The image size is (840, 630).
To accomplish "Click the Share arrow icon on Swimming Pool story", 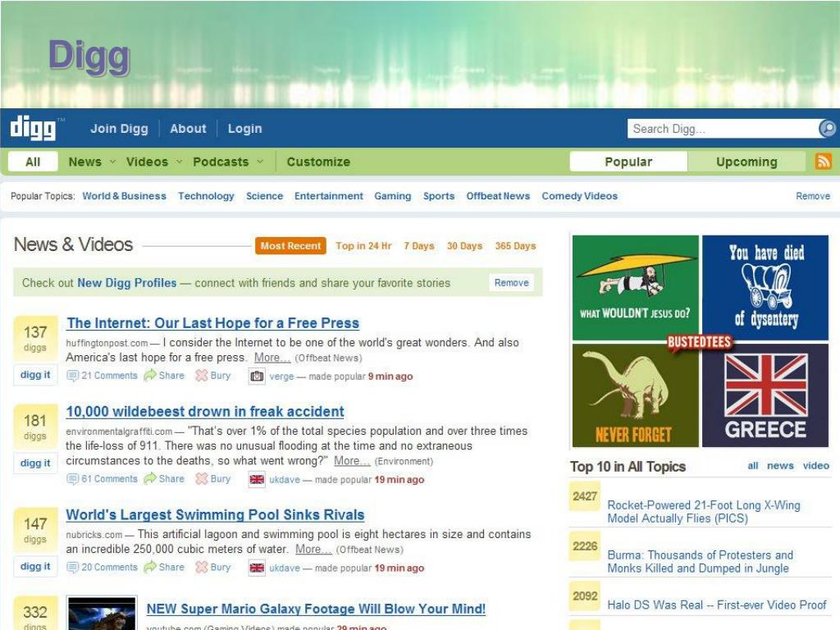I will point(149,567).
